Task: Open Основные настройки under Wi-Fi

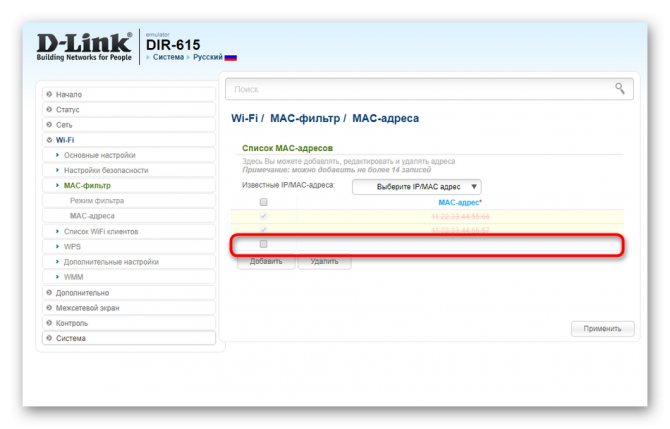Action: pos(129,155)
